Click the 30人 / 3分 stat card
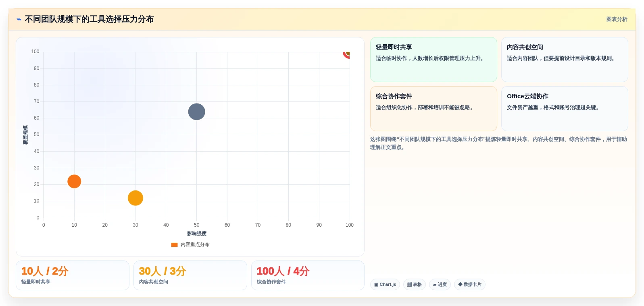The width and height of the screenshot is (644, 306). tap(190, 275)
